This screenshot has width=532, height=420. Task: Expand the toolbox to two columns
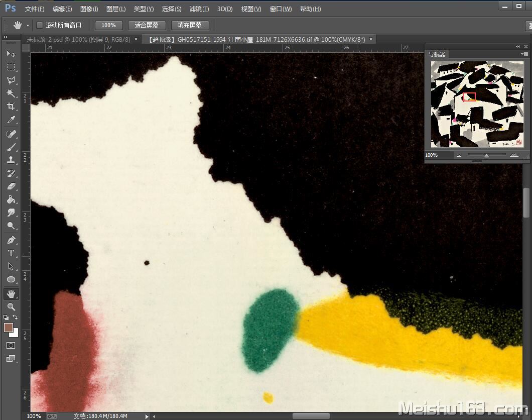[x=6, y=37]
